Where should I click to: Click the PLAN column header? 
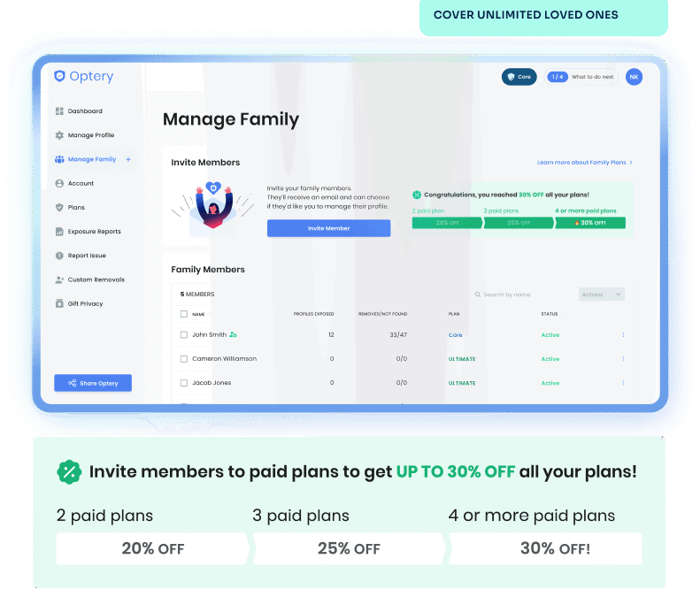(x=454, y=314)
